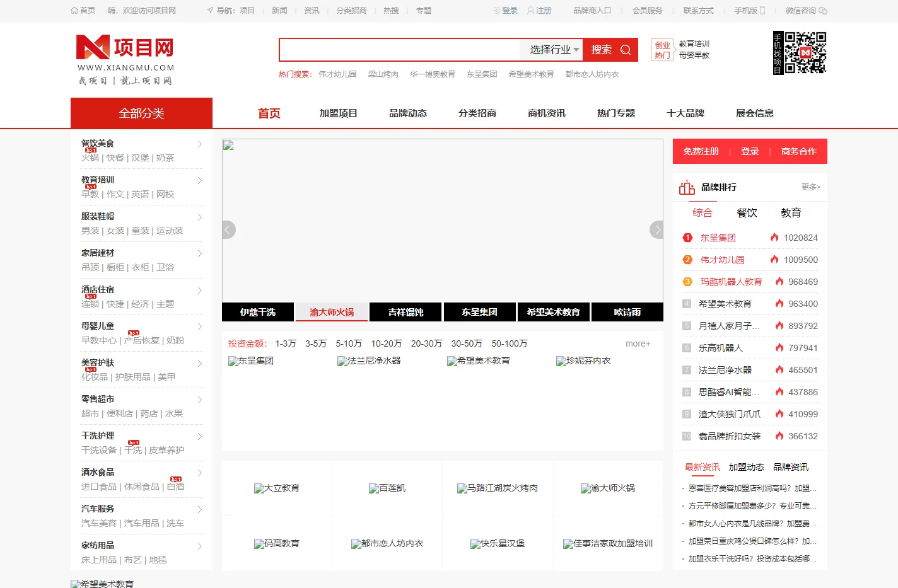The width and height of the screenshot is (898, 588).
Task: Expand the 母婴儿童 category chevron
Action: [x=200, y=327]
